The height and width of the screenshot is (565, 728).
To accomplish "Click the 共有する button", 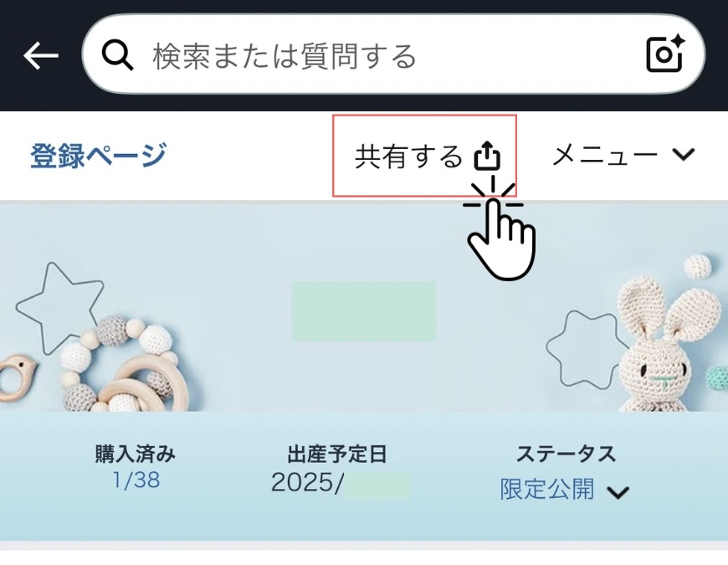I will click(x=424, y=156).
